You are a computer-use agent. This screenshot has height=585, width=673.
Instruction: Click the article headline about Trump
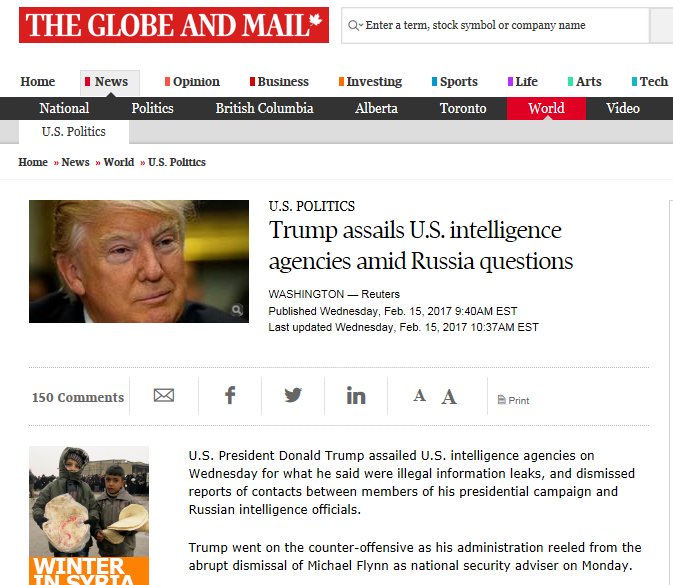421,246
